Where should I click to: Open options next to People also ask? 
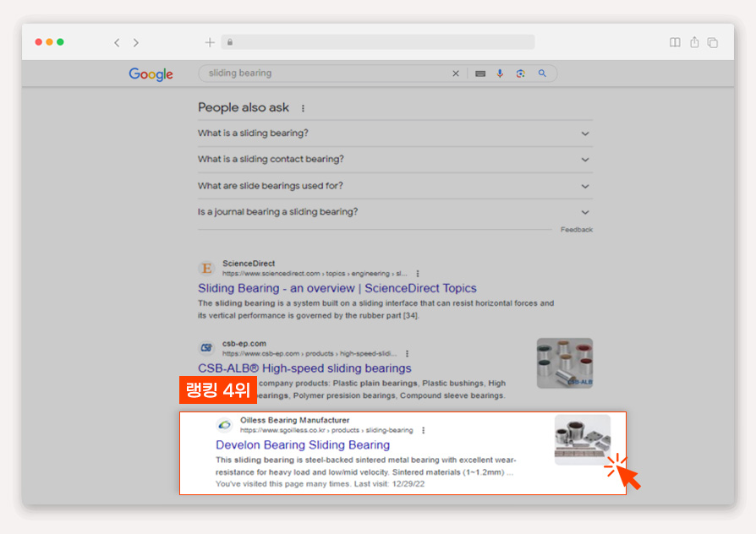tap(303, 108)
